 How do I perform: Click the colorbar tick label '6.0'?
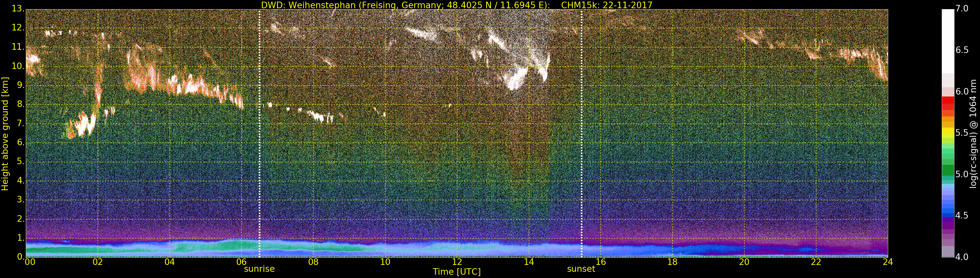(962, 91)
